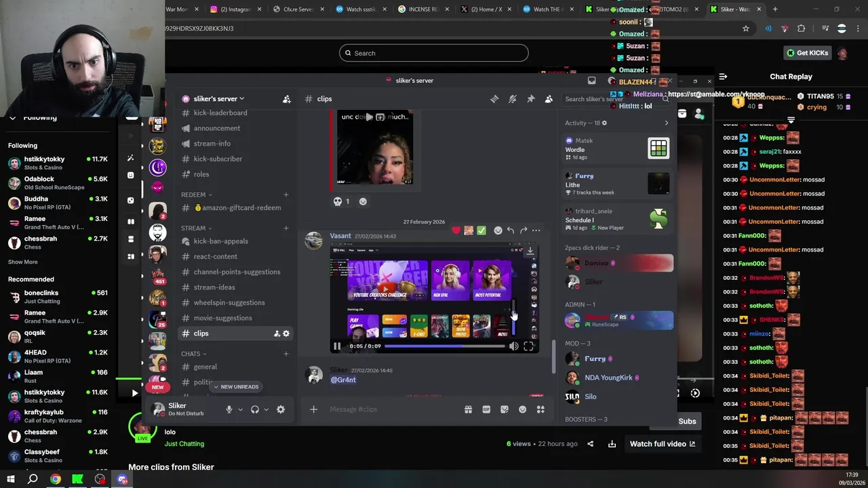This screenshot has height=488, width=868.
Task: Open pinned messages in clips channel
Action: 530,99
